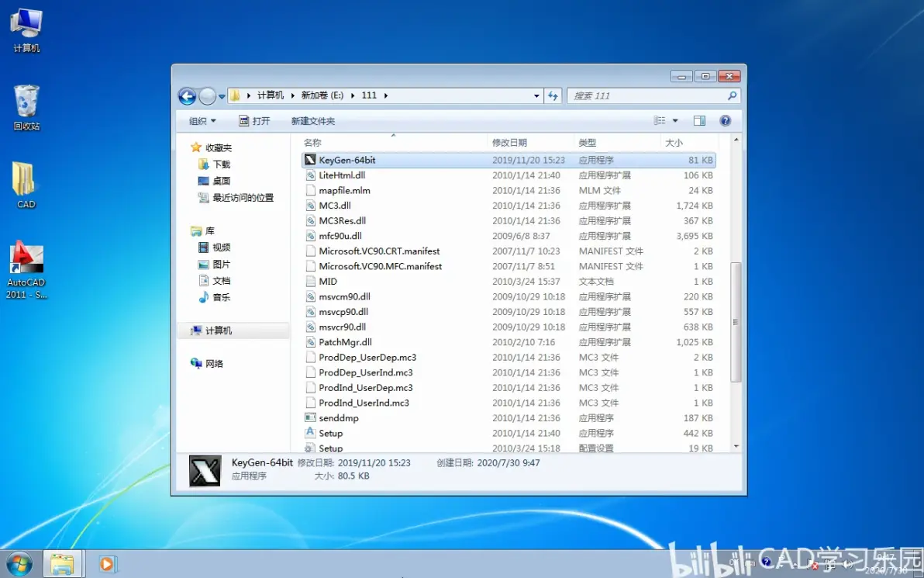
Task: Click the scrollbar up arrow
Action: [736, 140]
